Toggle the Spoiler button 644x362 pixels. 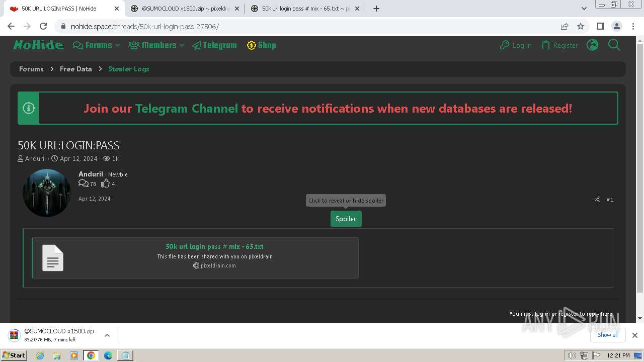coord(346,219)
